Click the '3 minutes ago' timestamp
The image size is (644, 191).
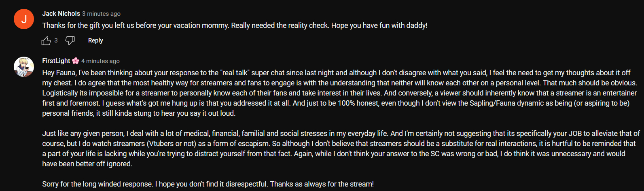(101, 14)
